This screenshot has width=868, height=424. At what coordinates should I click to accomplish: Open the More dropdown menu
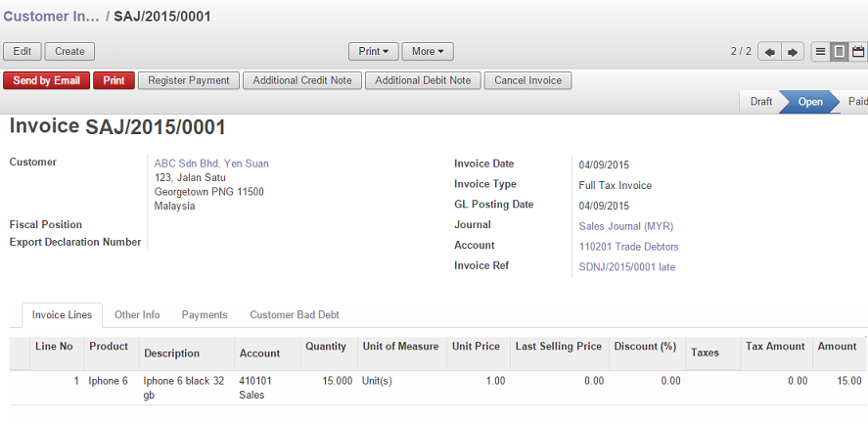[x=428, y=52]
